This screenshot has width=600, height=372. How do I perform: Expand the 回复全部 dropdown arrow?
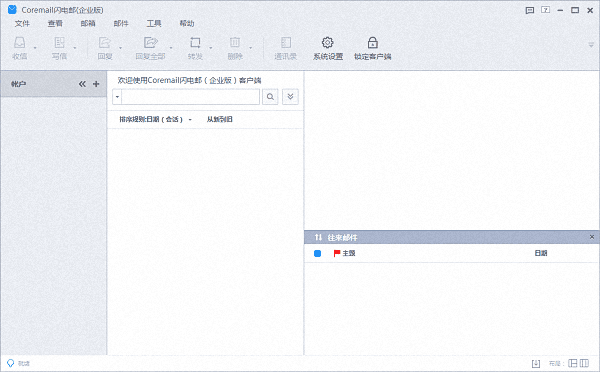click(171, 48)
